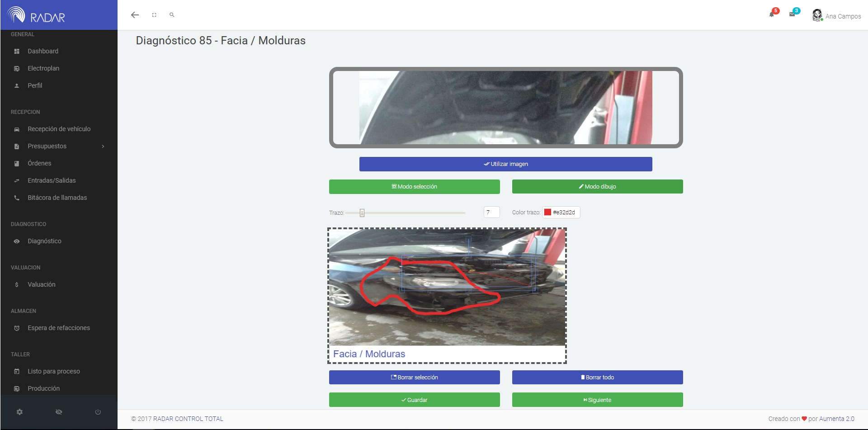Click the back arrow icon in header
This screenshot has width=868, height=430.
[x=135, y=15]
